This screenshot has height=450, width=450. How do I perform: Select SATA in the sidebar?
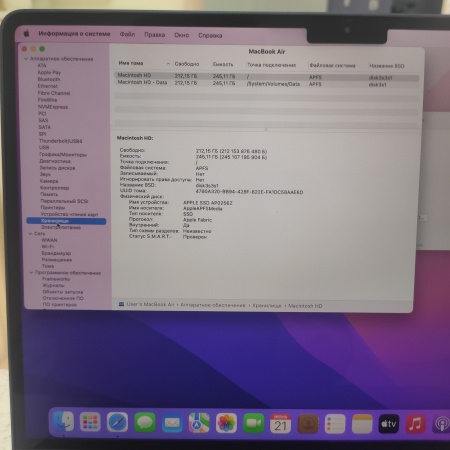pyautogui.click(x=44, y=127)
